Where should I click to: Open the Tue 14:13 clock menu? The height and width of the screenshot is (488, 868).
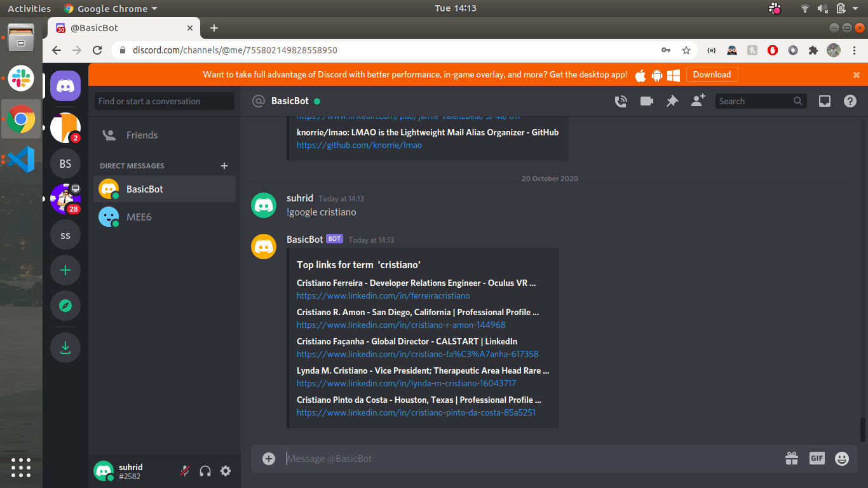[x=456, y=8]
